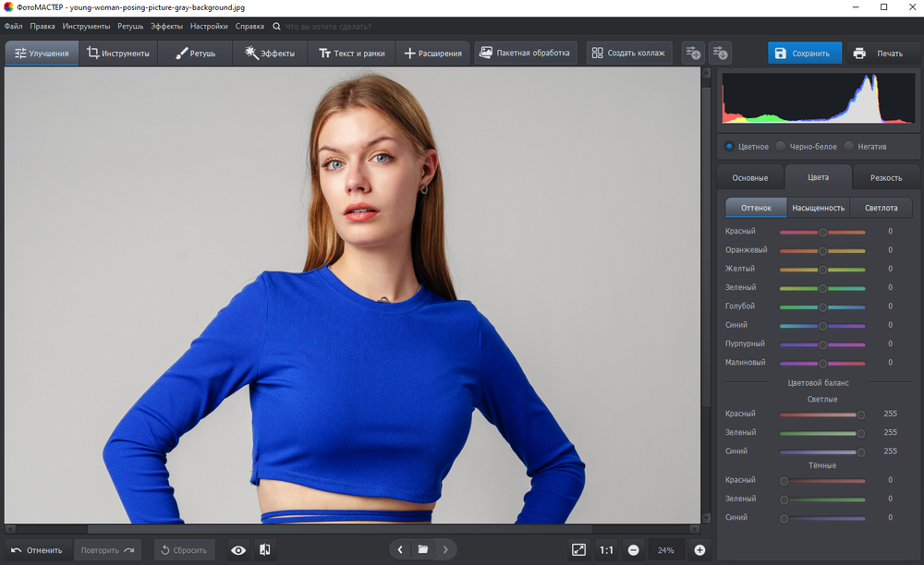Select the Цветное radio button
The width and height of the screenshot is (924, 565).
[x=730, y=146]
